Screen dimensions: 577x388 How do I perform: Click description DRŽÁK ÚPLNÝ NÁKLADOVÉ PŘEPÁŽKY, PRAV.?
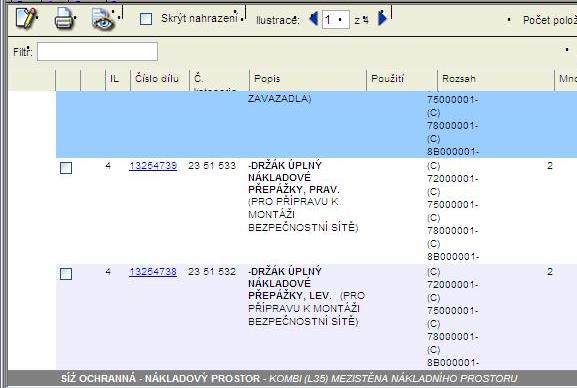pos(294,177)
